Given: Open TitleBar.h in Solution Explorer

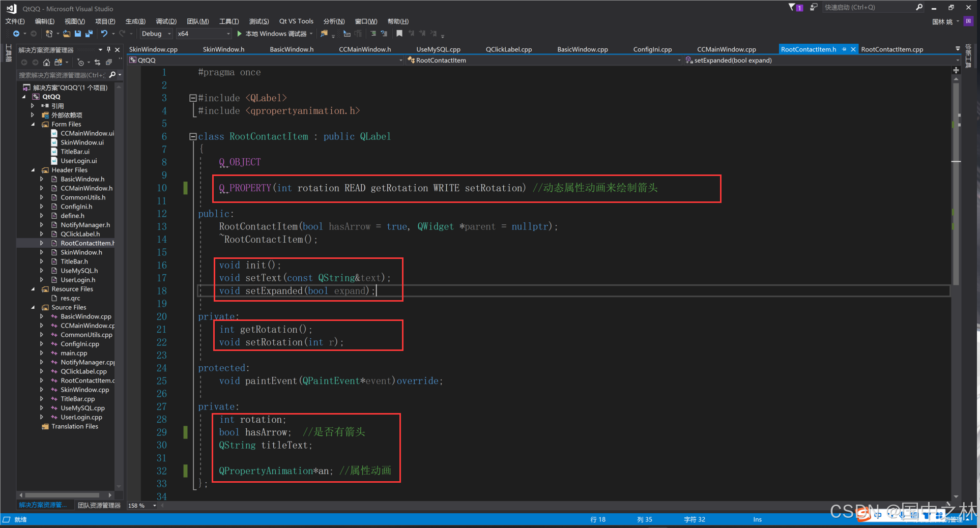Looking at the screenshot, I should 74,261.
